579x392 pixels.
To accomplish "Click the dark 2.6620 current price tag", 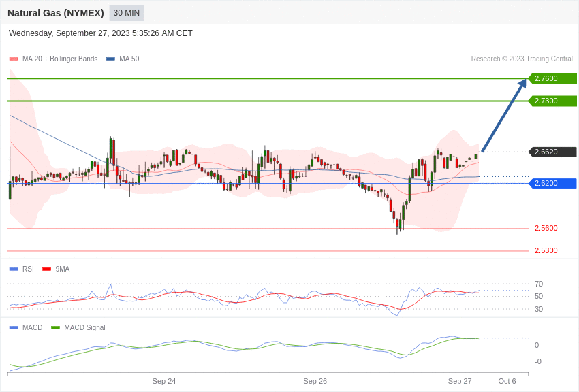I will 552,152.
